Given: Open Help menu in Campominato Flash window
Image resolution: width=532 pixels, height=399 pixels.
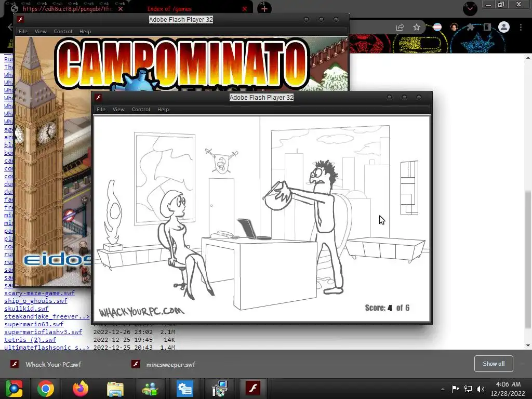Looking at the screenshot, I should pyautogui.click(x=85, y=31).
